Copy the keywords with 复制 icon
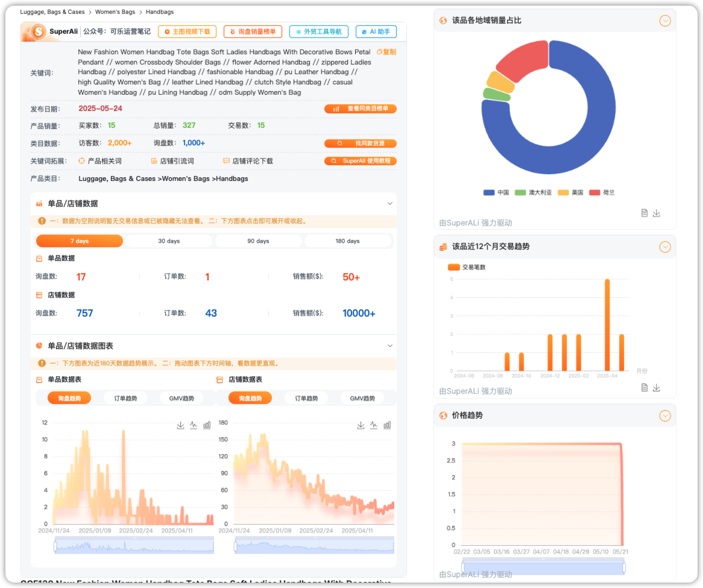The image size is (703, 588). [386, 52]
